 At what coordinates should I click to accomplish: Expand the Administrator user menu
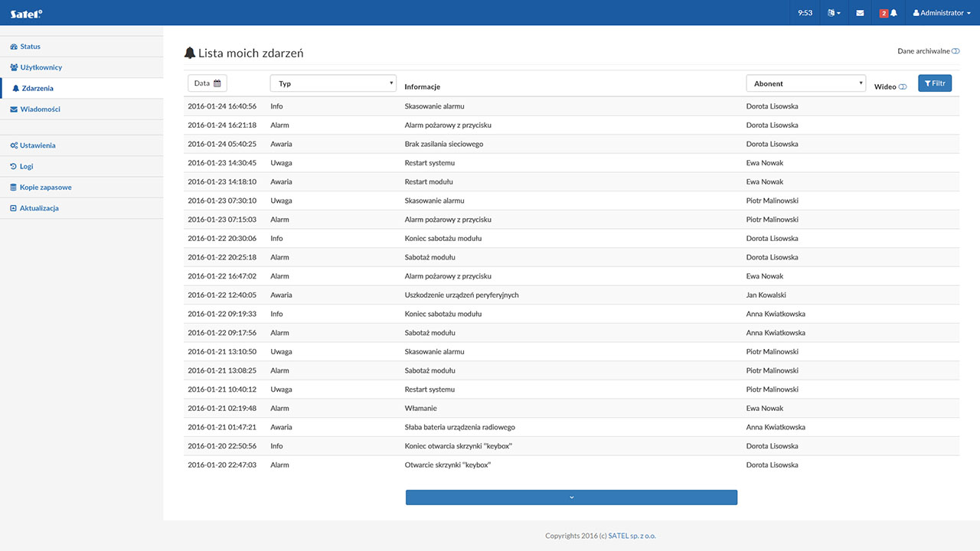pyautogui.click(x=942, y=13)
